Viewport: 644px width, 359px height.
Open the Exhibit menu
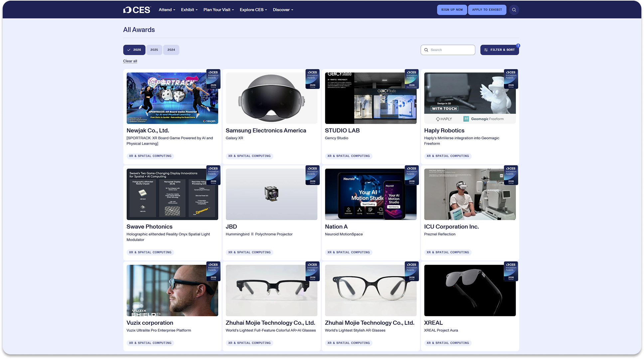(189, 10)
